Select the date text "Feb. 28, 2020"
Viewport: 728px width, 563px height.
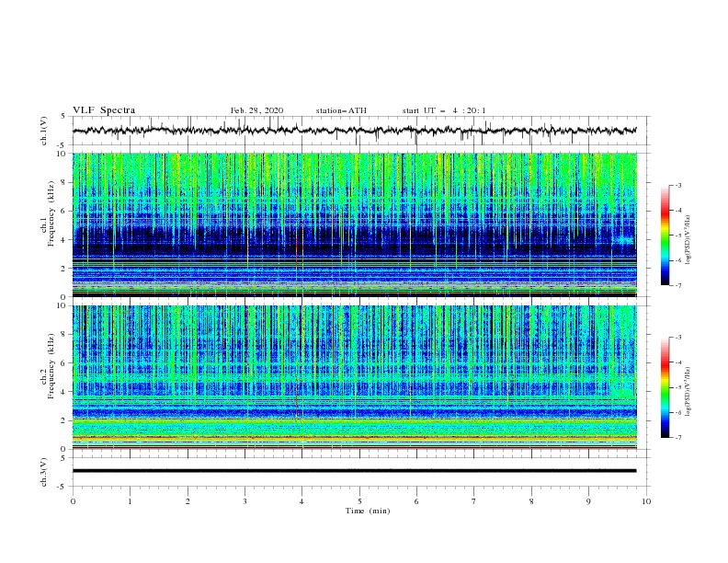click(256, 110)
